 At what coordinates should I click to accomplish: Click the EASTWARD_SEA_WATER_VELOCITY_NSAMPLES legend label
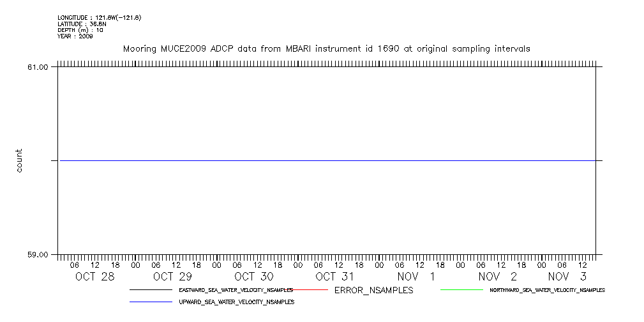pyautogui.click(x=236, y=290)
